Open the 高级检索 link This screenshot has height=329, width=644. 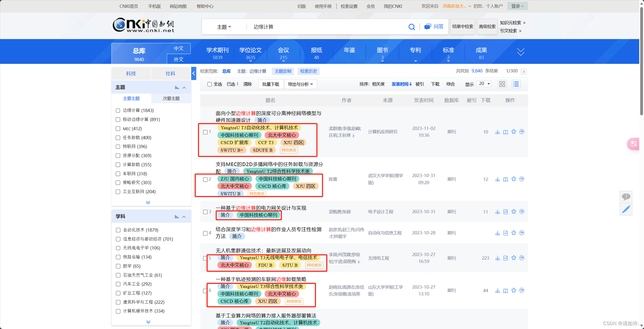coord(487,27)
